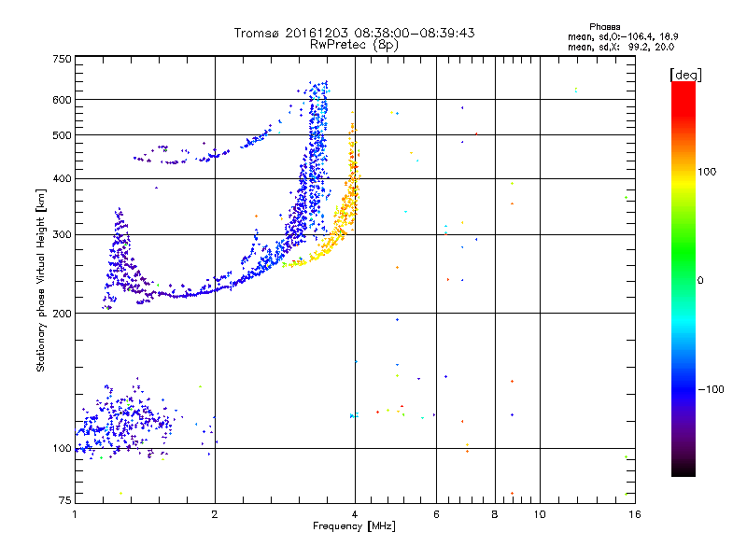Screen dimensions: 747x560
Task: Click the plot title 'Tromsø 20161203 08:38:00-08:39:43'
Action: point(354,33)
